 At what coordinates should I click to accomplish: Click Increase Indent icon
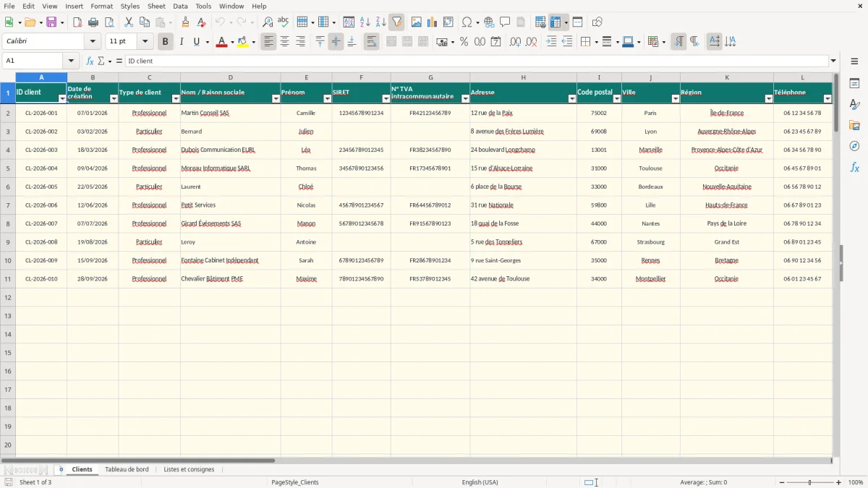point(551,42)
